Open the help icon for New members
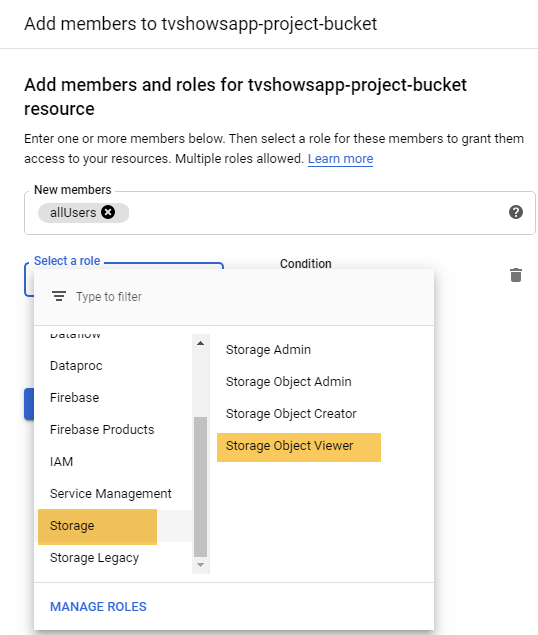 (516, 212)
